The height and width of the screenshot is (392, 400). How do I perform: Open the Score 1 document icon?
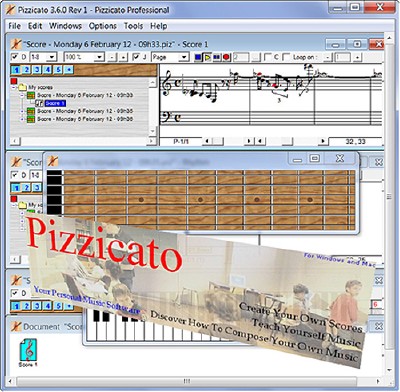click(x=28, y=350)
